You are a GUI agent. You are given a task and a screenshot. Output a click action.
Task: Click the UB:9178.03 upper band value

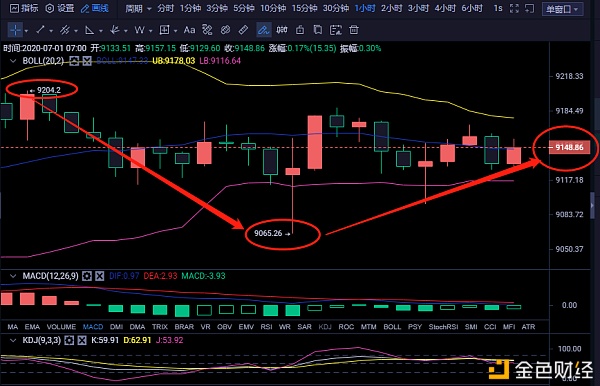173,61
